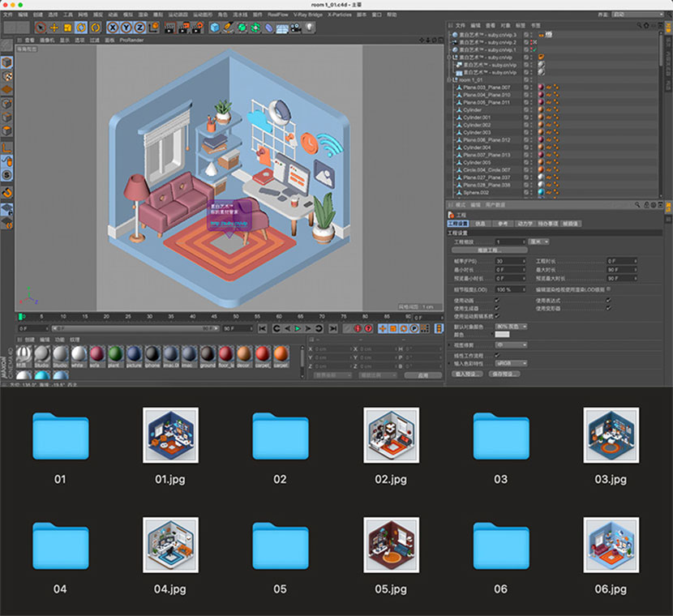The height and width of the screenshot is (616, 673).
Task: Select the 05 folder in Finder
Action: (x=281, y=545)
